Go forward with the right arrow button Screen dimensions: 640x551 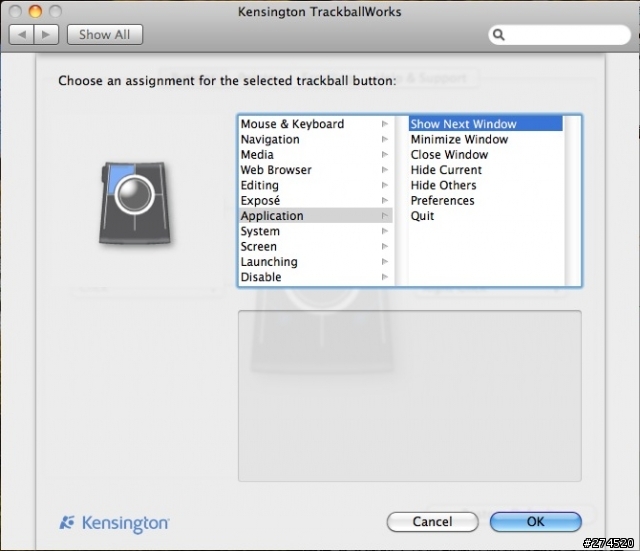[x=46, y=35]
